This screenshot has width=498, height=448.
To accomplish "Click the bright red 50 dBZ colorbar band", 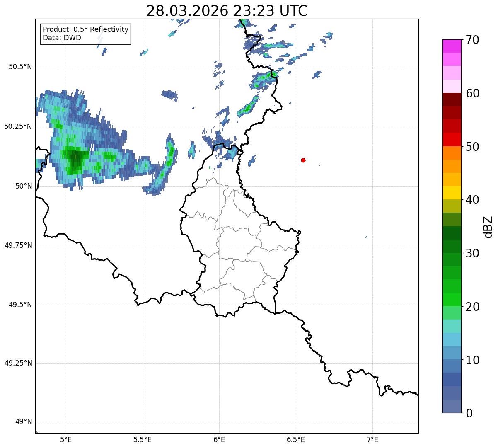I will click(x=452, y=139).
